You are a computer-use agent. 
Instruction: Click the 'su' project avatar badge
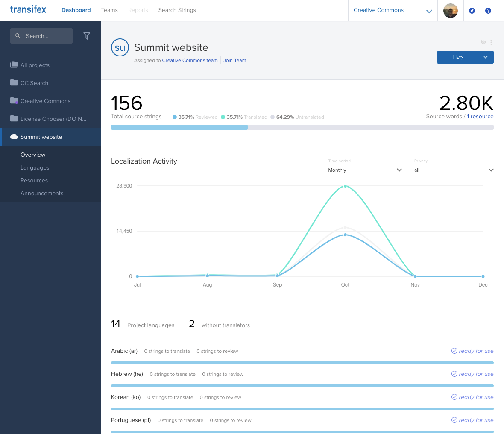[x=120, y=47]
